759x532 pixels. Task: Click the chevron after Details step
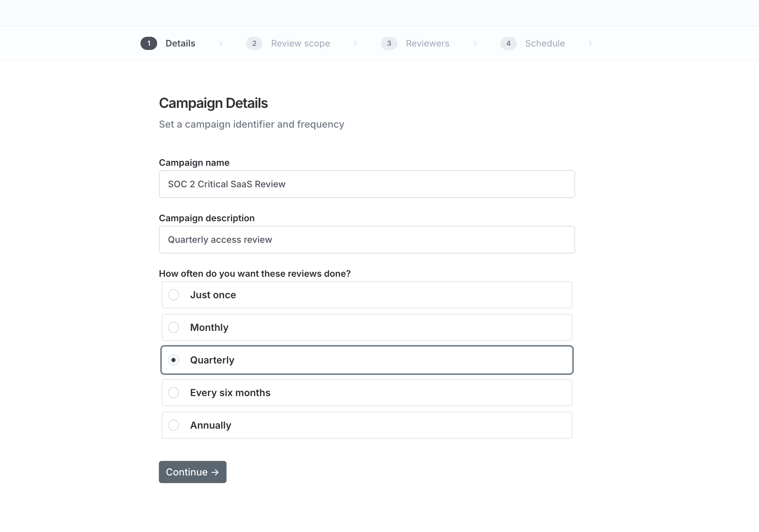pos(221,43)
